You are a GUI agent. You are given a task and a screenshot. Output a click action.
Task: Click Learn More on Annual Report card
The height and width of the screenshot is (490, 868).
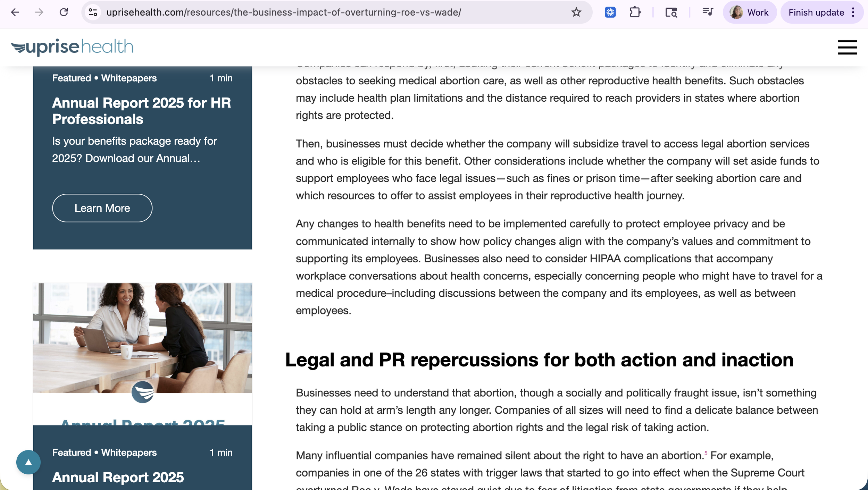coord(102,208)
